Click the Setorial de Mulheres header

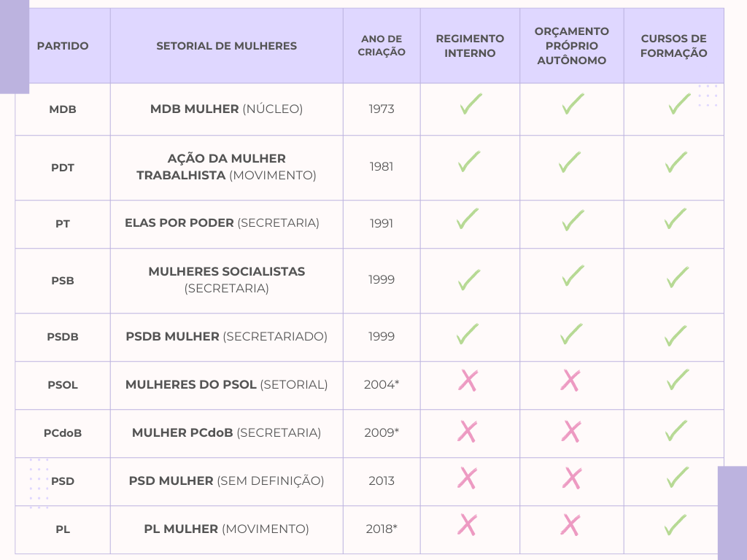(x=226, y=46)
